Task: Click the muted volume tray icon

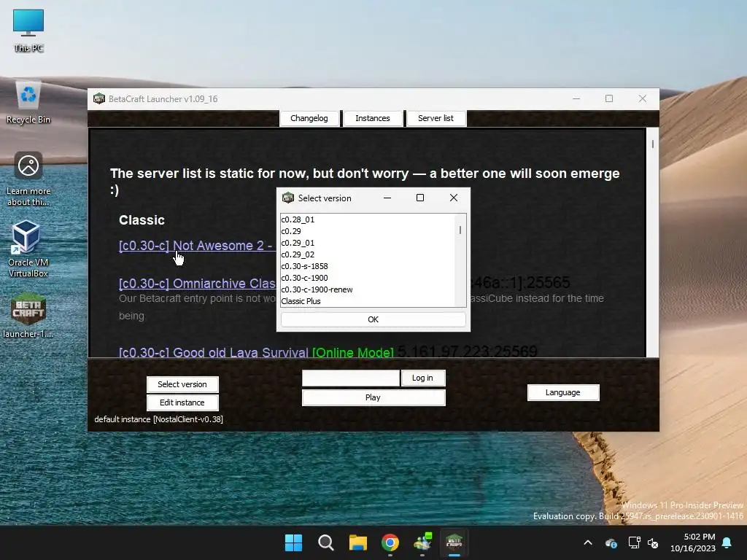Action: point(653,542)
